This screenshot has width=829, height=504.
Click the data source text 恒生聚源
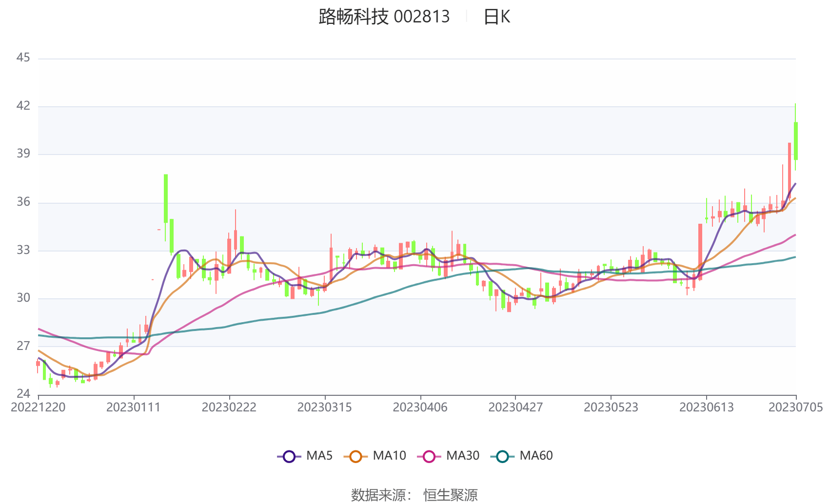point(451,495)
